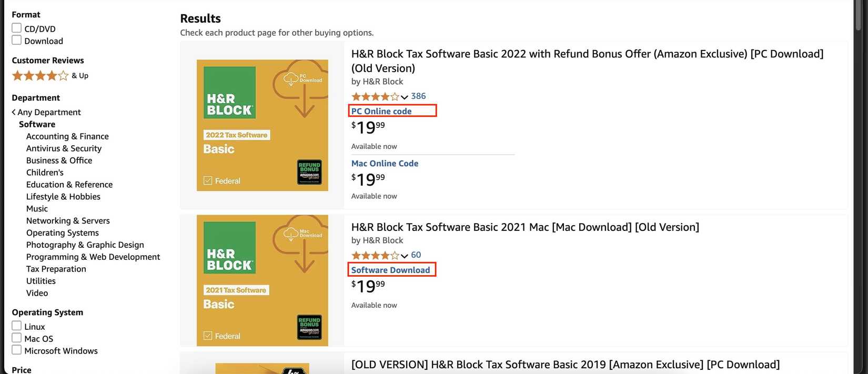Click the Mac Online Code link

(385, 164)
